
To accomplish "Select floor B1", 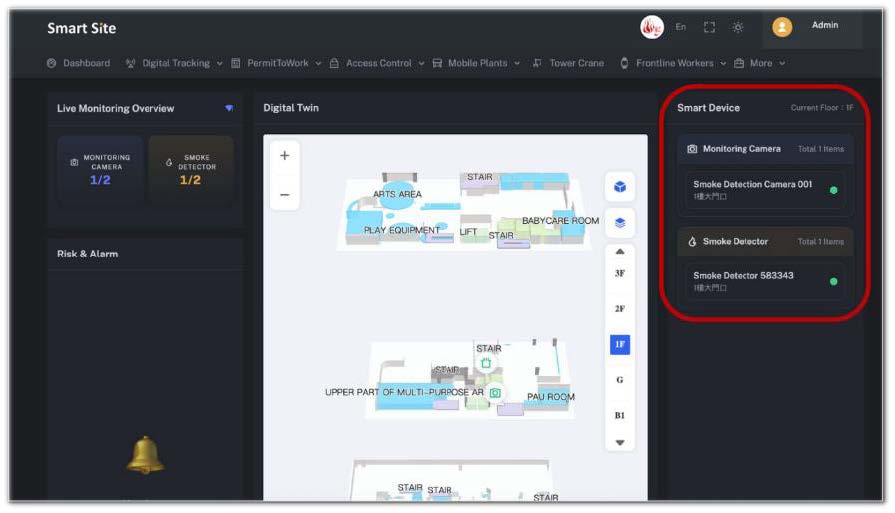I will click(619, 415).
